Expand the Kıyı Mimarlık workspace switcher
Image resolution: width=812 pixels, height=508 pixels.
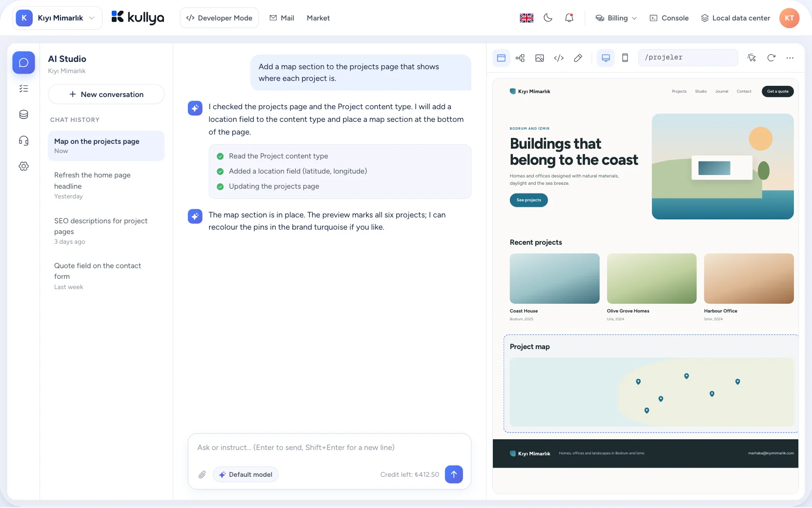pos(58,18)
